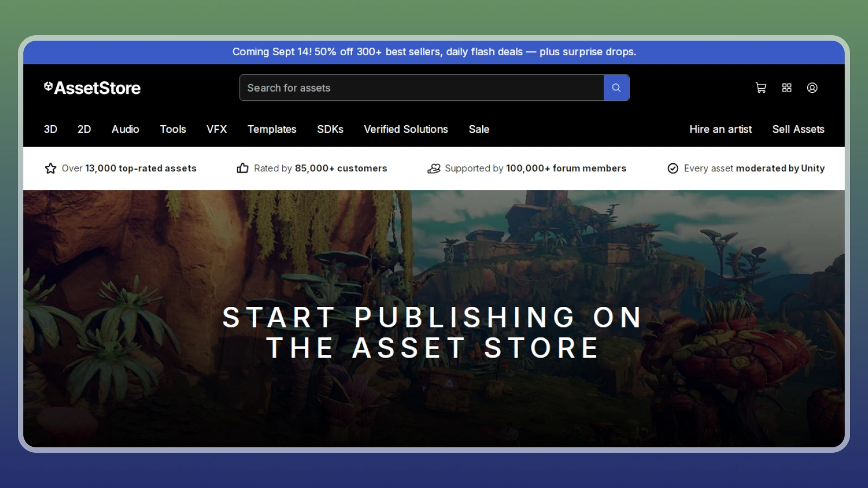Open the user account icon
The height and width of the screenshot is (488, 868).
pos(812,88)
